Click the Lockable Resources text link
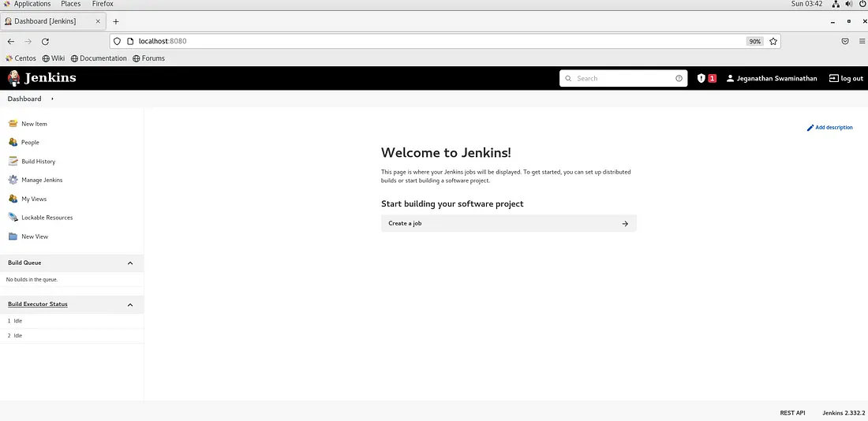This screenshot has width=868, height=421. pyautogui.click(x=47, y=218)
